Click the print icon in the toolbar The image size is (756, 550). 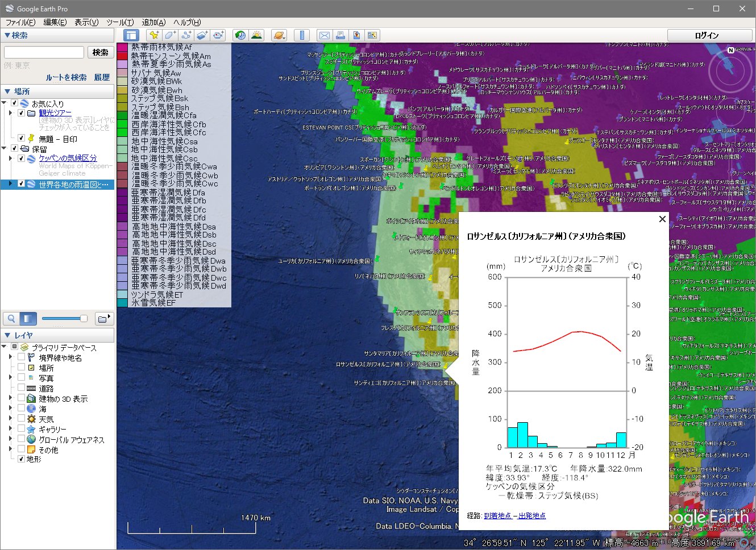tap(340, 35)
